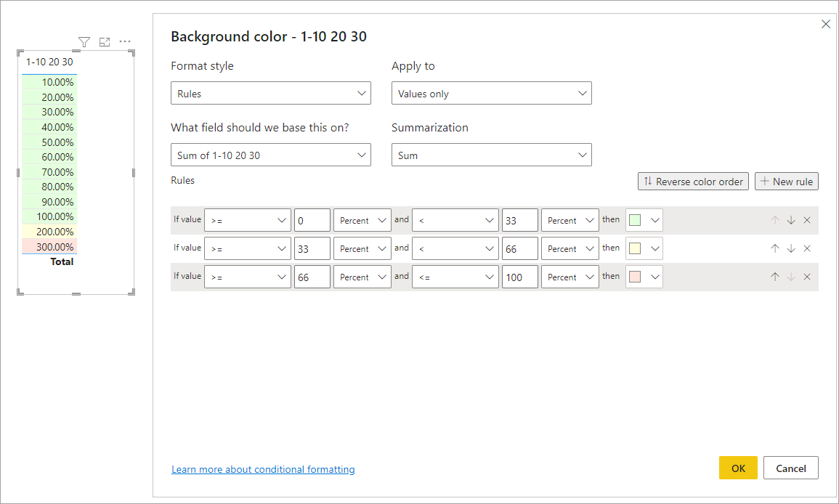The height and width of the screenshot is (504, 839).
Task: Click the first rule's maximum value field 33
Action: point(519,220)
